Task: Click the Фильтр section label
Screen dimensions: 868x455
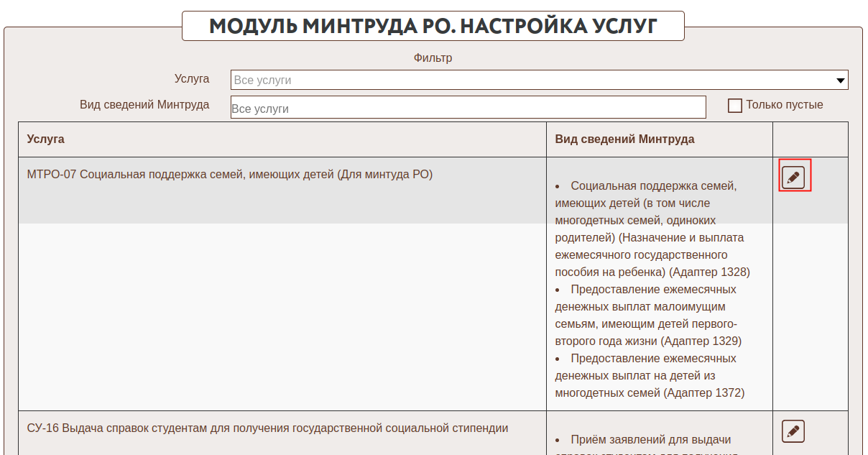Action: pos(433,58)
